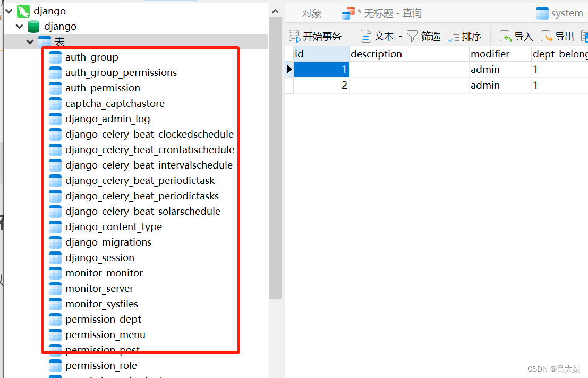Click the 排序 sort icon
Viewport: 588px width, 378px height.
pos(454,36)
